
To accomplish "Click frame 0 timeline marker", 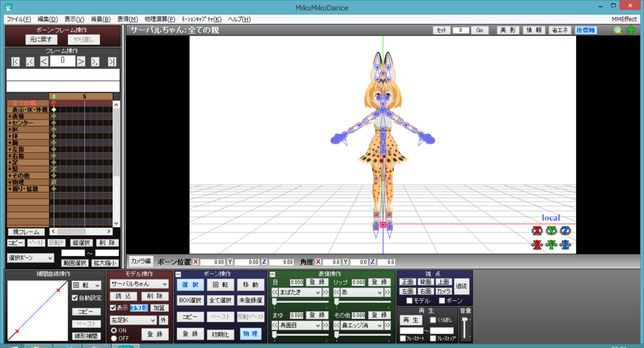I will [x=54, y=96].
